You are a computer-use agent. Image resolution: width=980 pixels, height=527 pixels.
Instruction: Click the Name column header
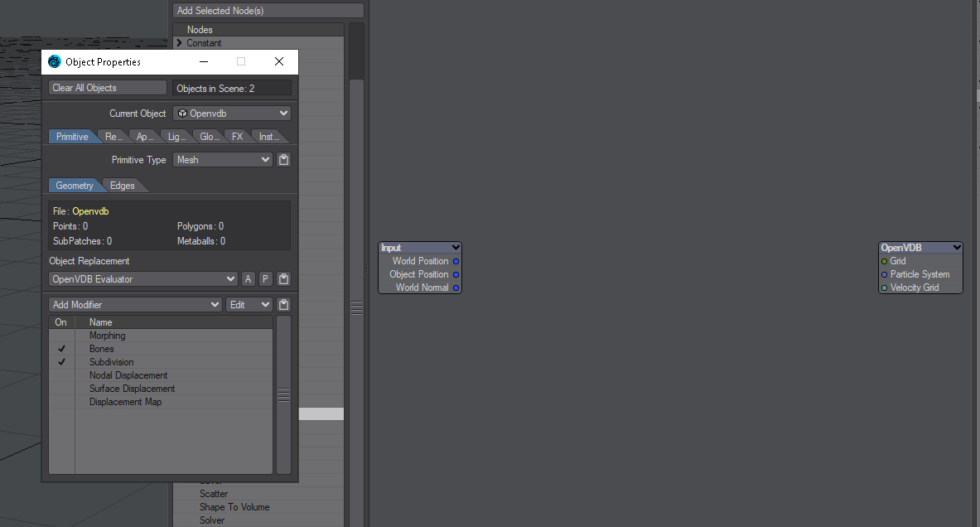click(174, 322)
